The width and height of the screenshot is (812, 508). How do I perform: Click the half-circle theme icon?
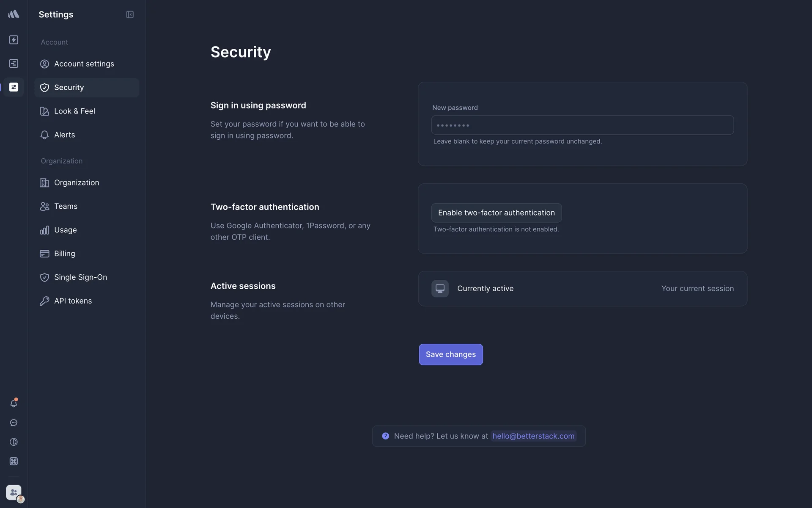tap(14, 442)
